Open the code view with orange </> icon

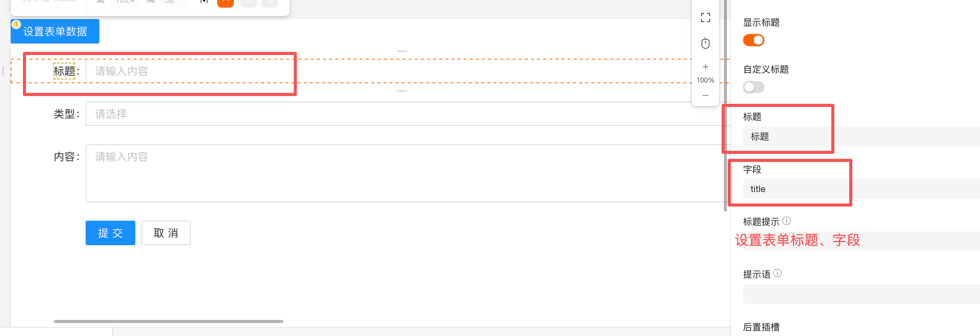coord(225,2)
